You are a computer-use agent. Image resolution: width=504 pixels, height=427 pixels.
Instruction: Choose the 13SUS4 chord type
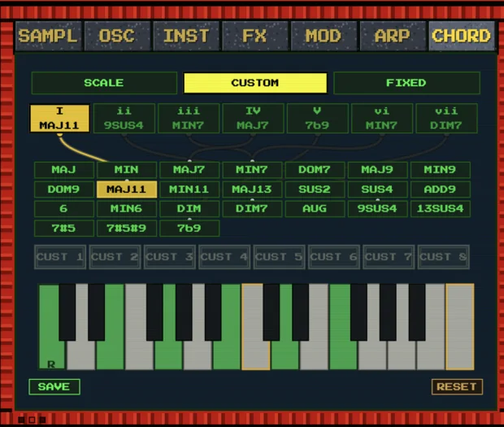pos(440,209)
